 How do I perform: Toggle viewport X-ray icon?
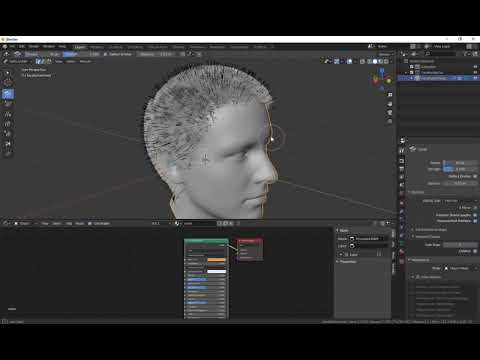coord(362,61)
